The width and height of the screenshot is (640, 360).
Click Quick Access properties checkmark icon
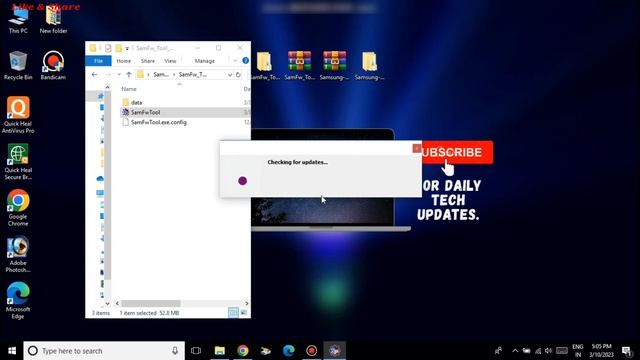click(x=108, y=48)
